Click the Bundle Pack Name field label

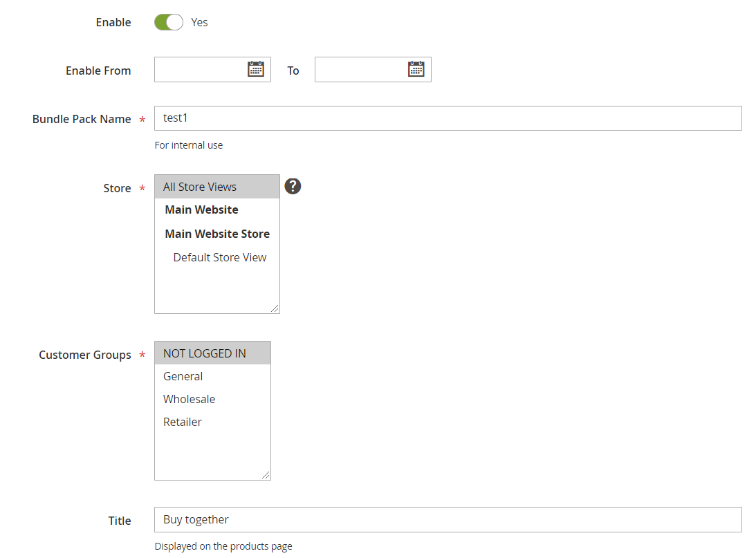click(x=82, y=119)
